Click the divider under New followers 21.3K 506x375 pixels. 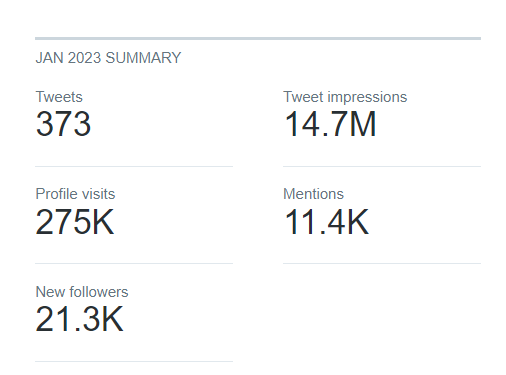click(134, 361)
